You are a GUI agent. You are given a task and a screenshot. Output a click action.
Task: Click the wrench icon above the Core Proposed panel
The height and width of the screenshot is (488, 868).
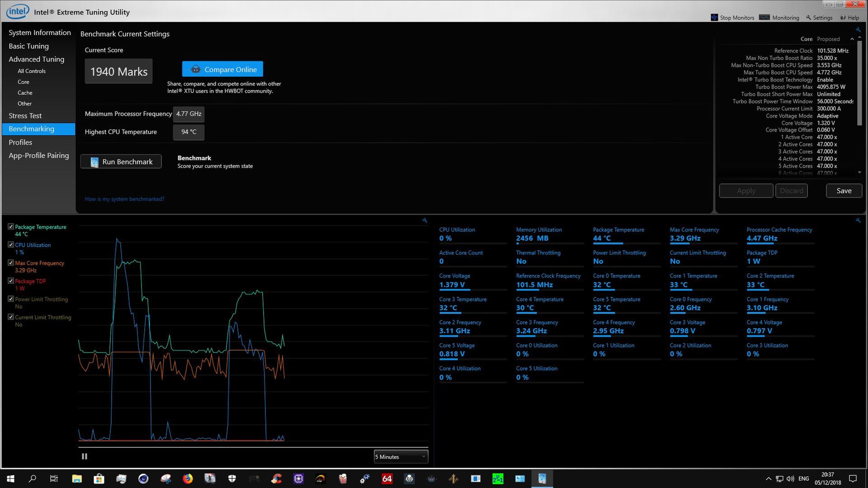(858, 30)
